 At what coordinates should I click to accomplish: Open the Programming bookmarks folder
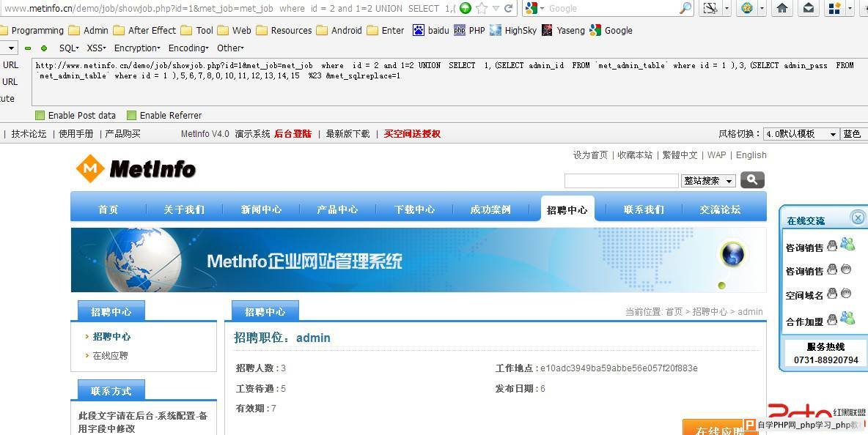click(x=32, y=31)
